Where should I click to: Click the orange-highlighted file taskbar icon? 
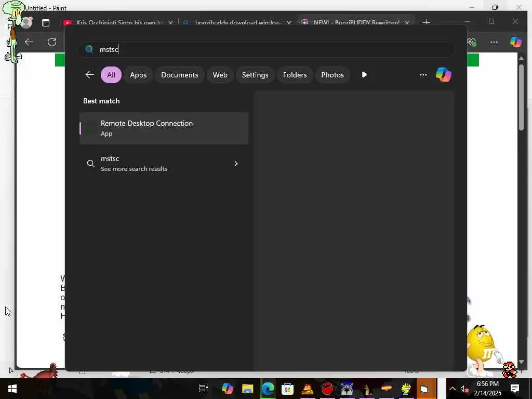(426, 389)
